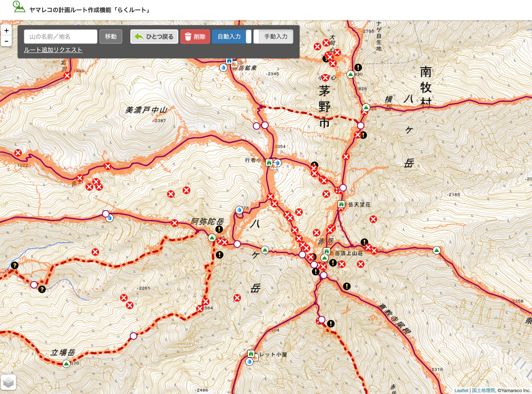Select the 立場岳 summit triangle marker
The image size is (532, 394).
pos(66,364)
